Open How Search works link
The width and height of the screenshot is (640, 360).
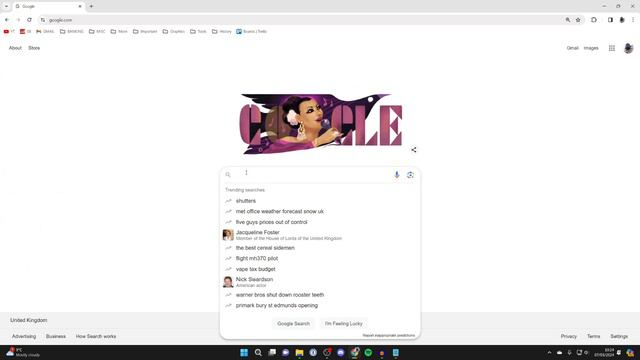tap(96, 336)
